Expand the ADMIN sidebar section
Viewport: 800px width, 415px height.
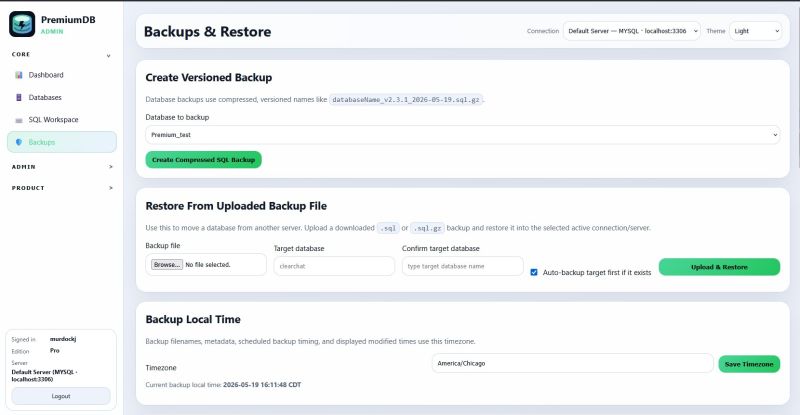coord(111,167)
